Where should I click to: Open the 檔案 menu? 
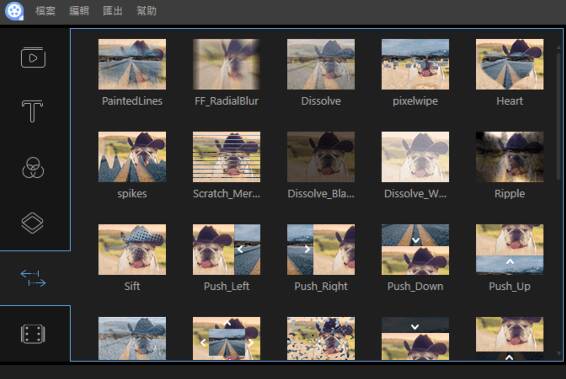click(x=45, y=11)
